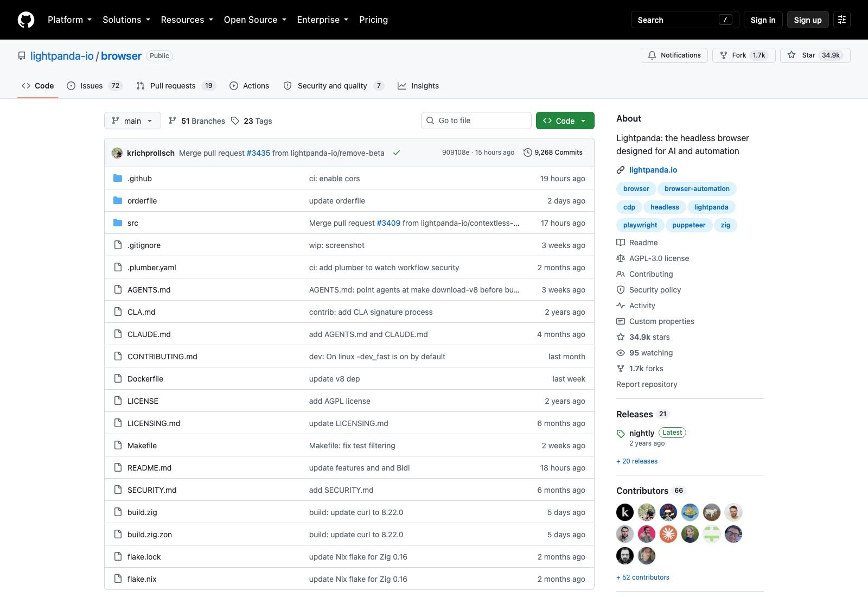The width and height of the screenshot is (868, 597).
Task: Click the Sign in button
Action: tap(763, 20)
